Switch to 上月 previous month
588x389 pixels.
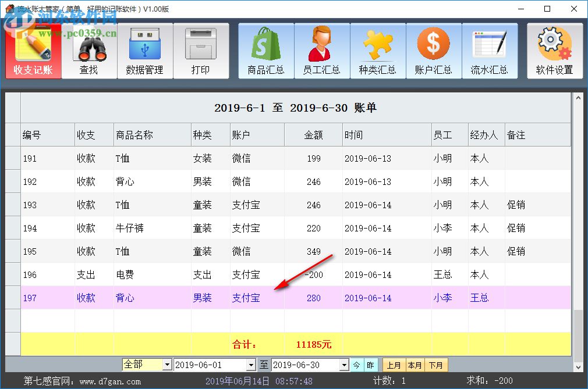point(394,365)
